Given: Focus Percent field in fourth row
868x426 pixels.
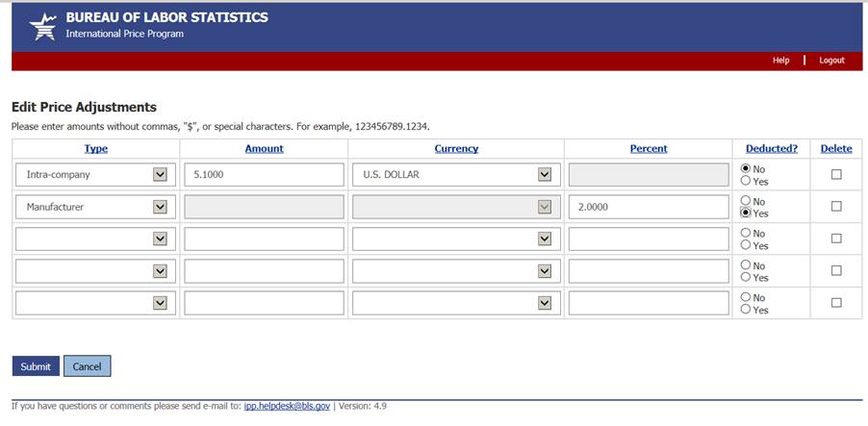Looking at the screenshot, I should coord(649,271).
